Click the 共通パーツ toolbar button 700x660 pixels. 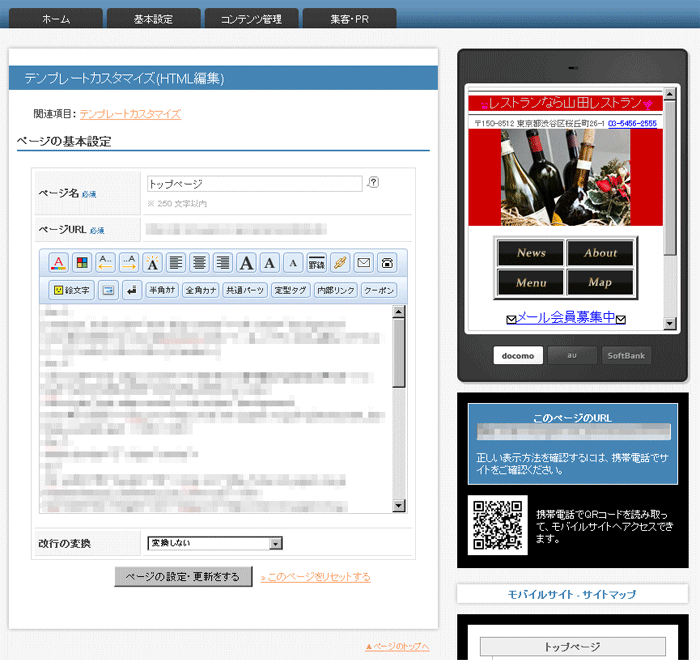[x=245, y=290]
